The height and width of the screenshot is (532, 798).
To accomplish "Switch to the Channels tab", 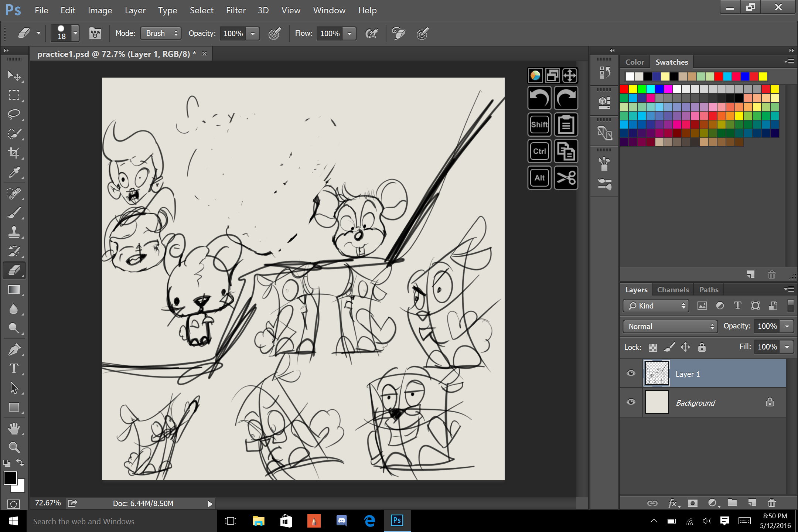I will pos(673,290).
